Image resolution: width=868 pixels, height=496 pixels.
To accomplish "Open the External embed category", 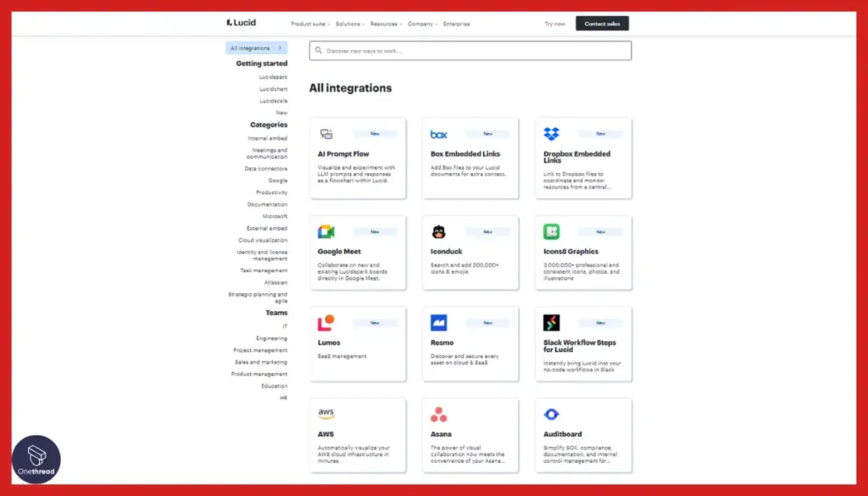I will point(267,228).
